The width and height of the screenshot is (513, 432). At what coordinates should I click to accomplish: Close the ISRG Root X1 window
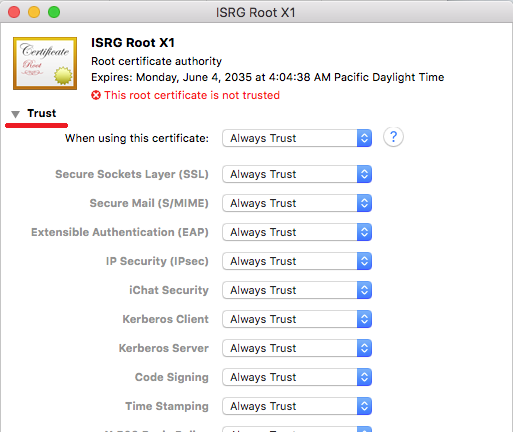point(14,12)
